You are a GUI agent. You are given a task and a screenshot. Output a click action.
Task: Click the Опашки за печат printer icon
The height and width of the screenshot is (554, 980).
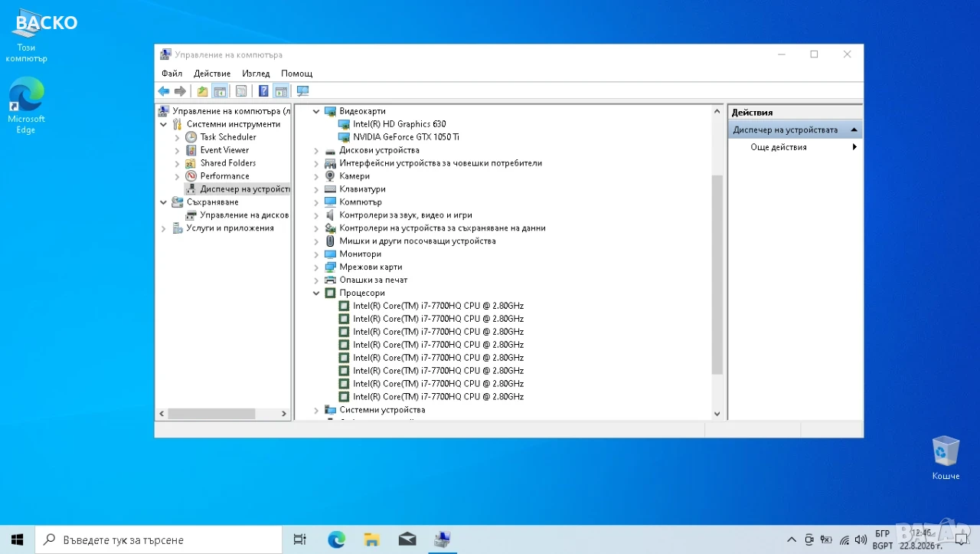point(330,280)
